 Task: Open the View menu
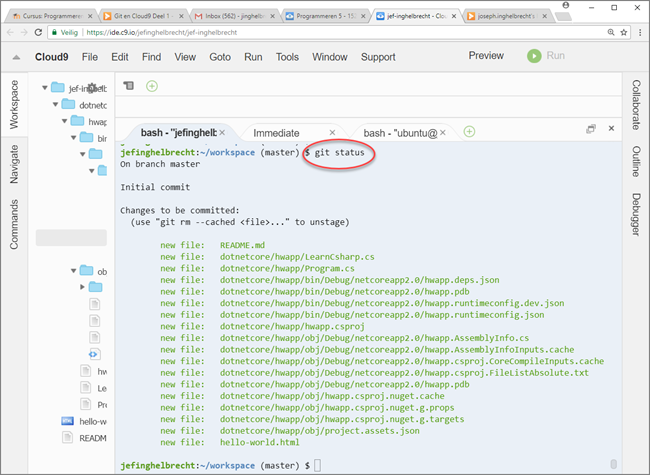click(x=185, y=57)
